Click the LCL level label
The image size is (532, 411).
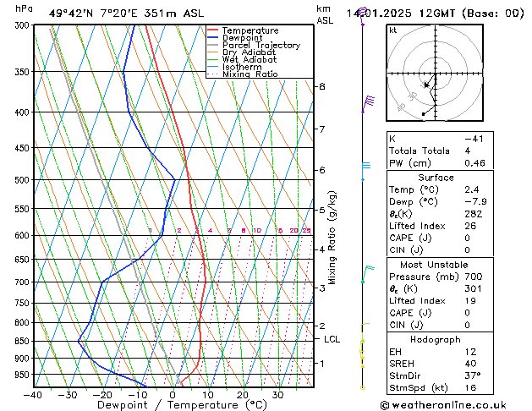(x=332, y=339)
